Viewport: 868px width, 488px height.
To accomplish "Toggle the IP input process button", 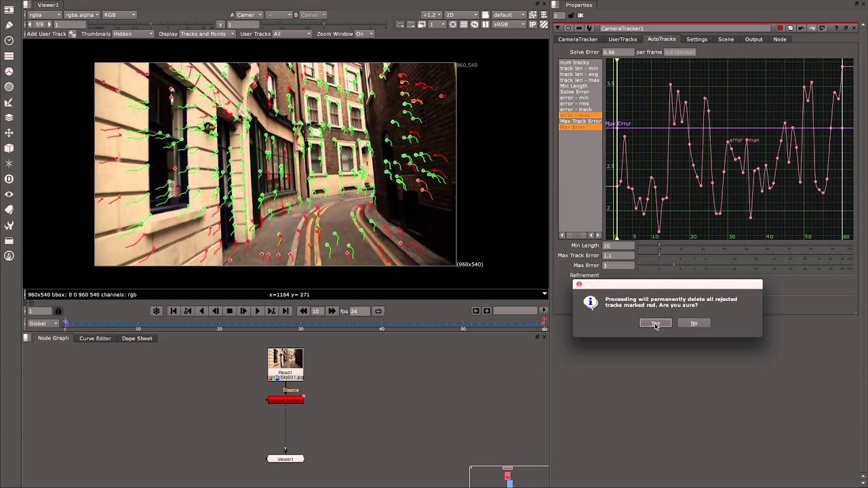I will [x=533, y=24].
